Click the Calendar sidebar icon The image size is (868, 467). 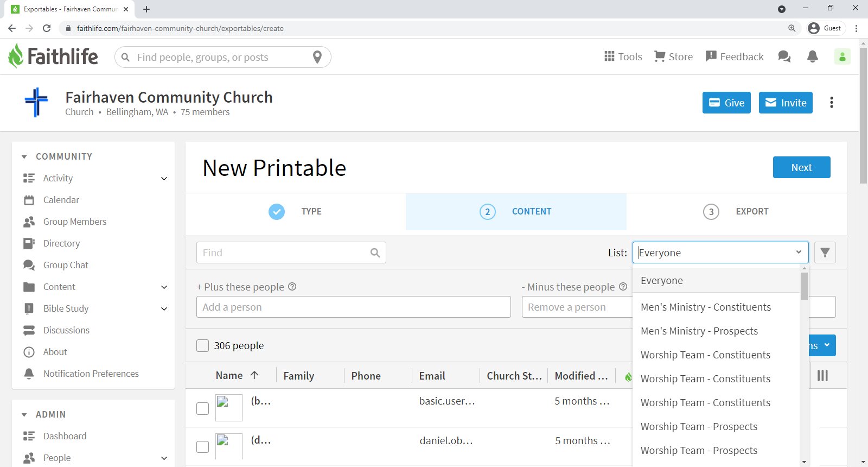(x=29, y=200)
